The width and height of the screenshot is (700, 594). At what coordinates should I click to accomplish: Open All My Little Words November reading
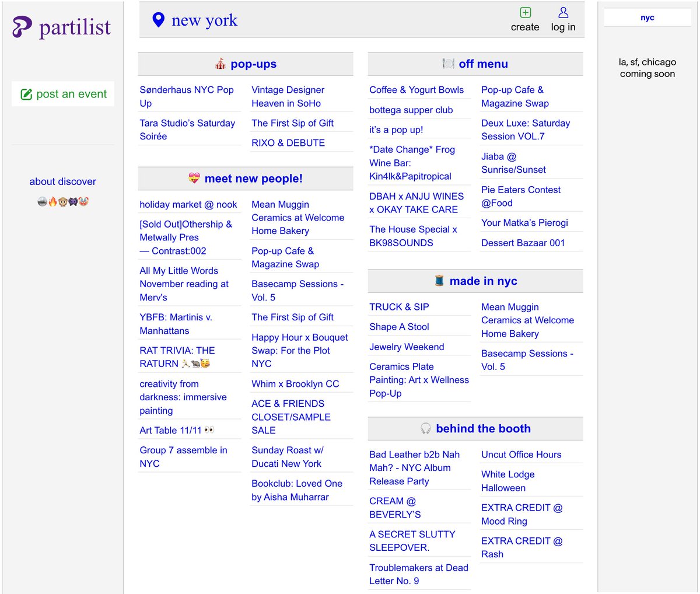point(184,284)
